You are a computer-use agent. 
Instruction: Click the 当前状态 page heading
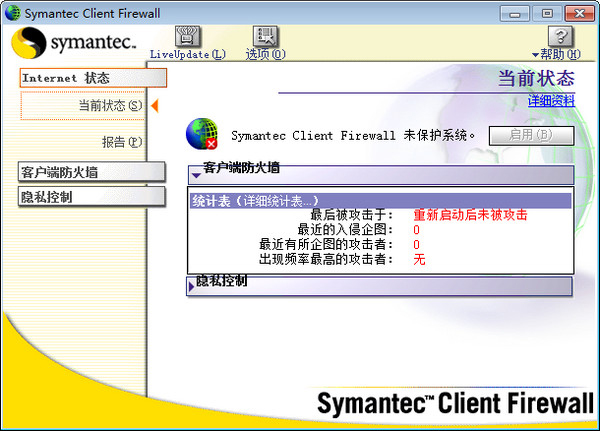click(536, 78)
